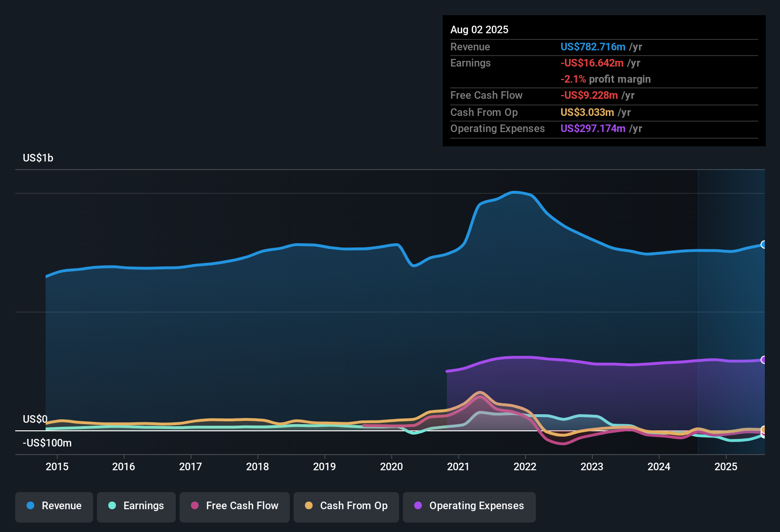
Task: Click the 2021 label on the time axis
Action: click(458, 467)
